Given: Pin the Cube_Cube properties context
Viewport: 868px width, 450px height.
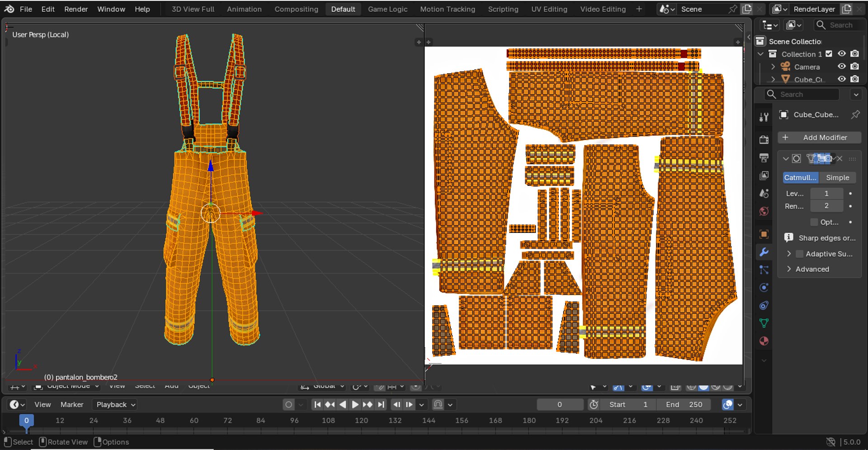Looking at the screenshot, I should click(855, 115).
